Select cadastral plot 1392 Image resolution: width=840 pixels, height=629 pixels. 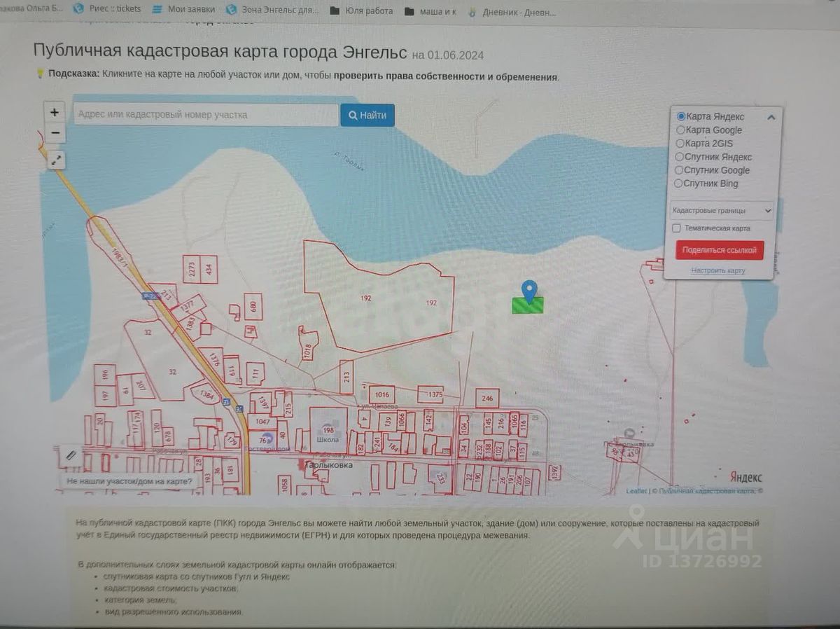[555, 473]
